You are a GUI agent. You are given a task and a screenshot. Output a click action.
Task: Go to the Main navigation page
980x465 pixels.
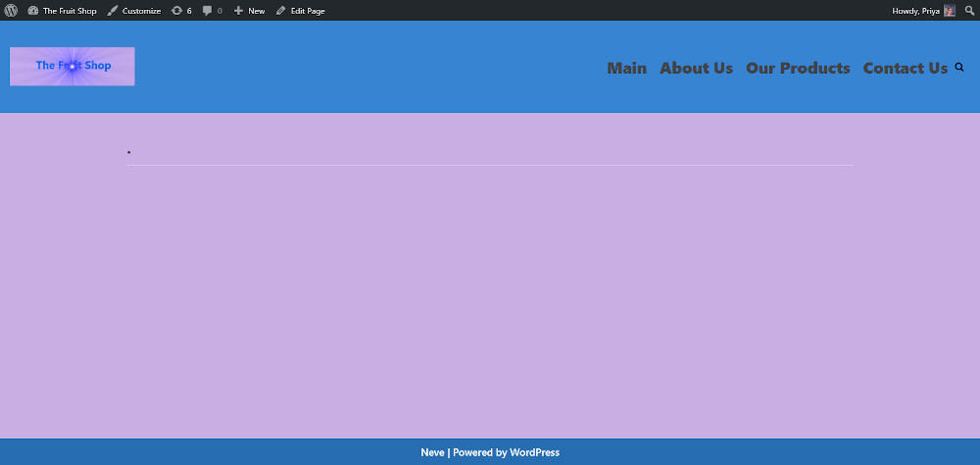627,68
